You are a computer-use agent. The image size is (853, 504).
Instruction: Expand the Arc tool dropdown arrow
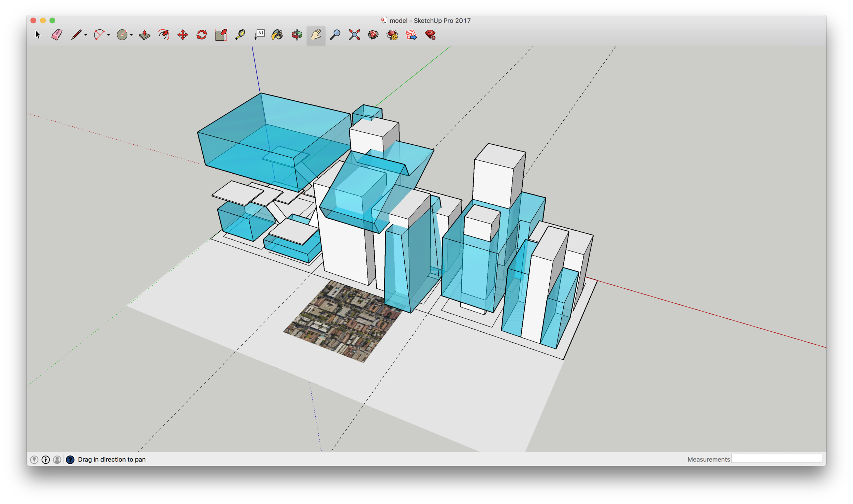point(109,35)
